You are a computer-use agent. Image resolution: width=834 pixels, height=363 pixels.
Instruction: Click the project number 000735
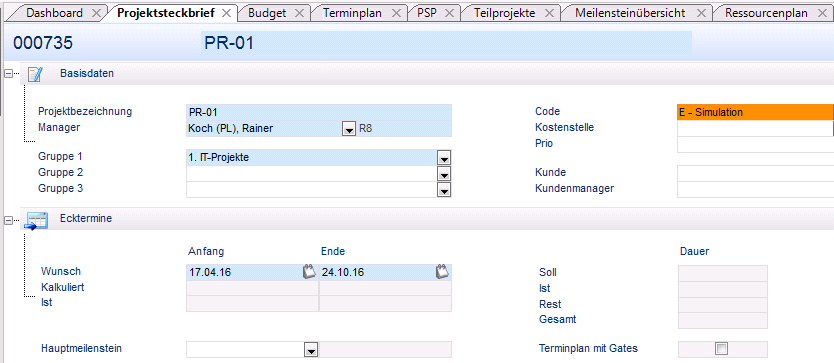[43, 44]
